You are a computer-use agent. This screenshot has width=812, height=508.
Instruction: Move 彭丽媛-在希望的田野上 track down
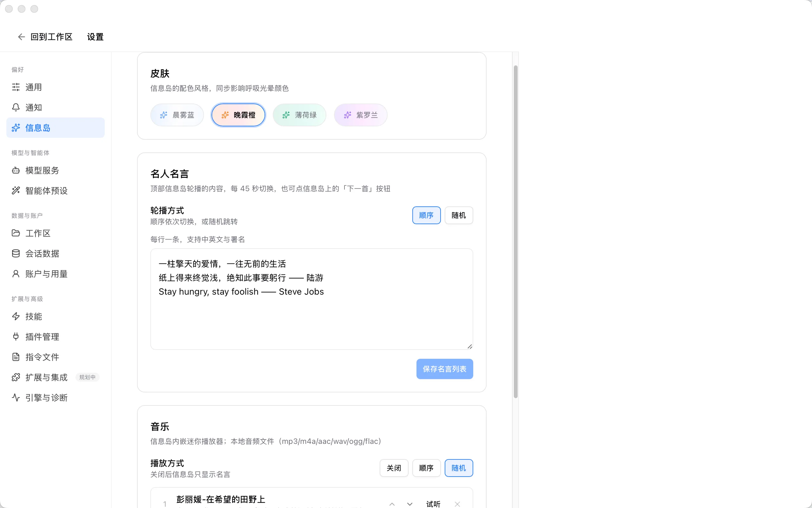(410, 504)
